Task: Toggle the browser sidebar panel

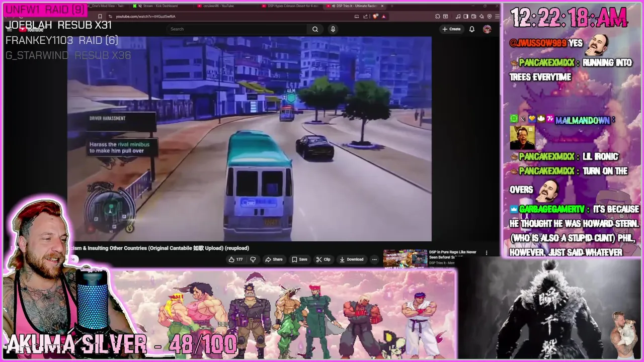Action: click(x=466, y=17)
